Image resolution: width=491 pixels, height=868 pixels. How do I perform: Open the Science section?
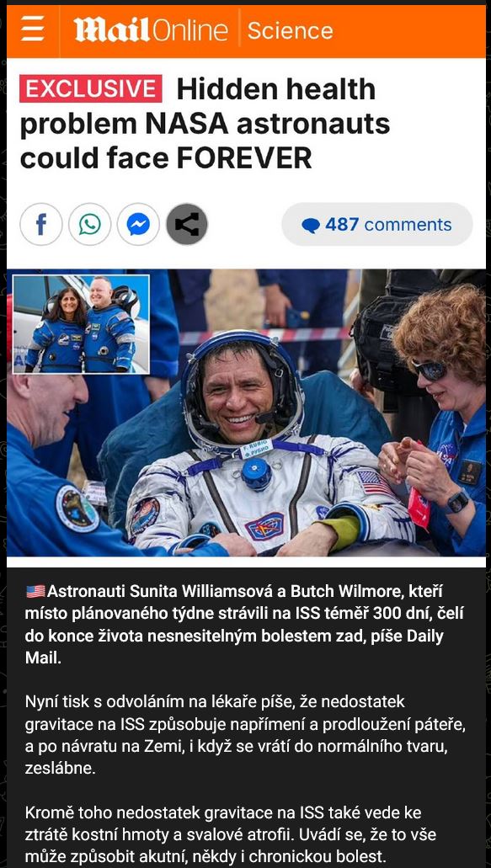[290, 30]
